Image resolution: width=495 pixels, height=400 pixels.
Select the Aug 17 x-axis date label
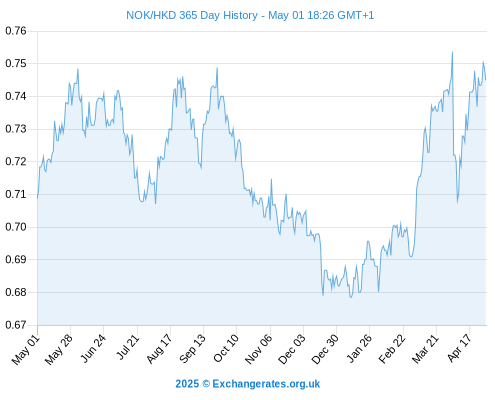click(x=159, y=349)
